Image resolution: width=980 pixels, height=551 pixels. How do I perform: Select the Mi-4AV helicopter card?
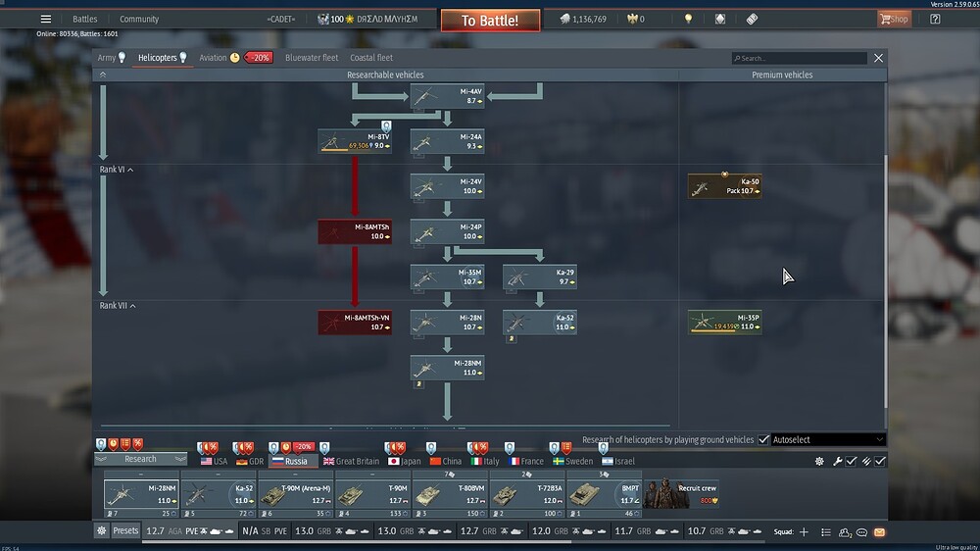click(x=447, y=96)
